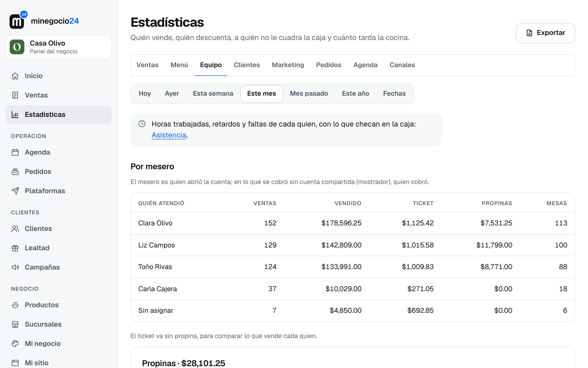
Task: Click the clock icon in the info banner
Action: click(x=142, y=124)
